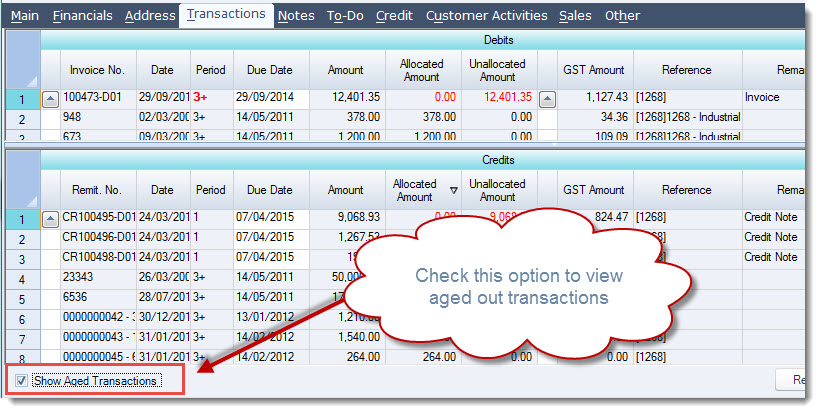This screenshot has width=820, height=413.
Task: Sort Debits by the Amount column header
Action: 347,70
